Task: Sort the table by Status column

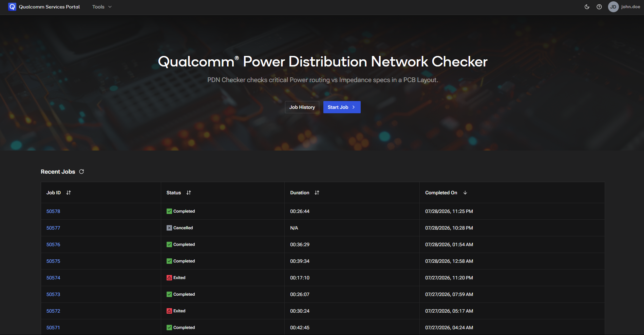Action: click(189, 193)
